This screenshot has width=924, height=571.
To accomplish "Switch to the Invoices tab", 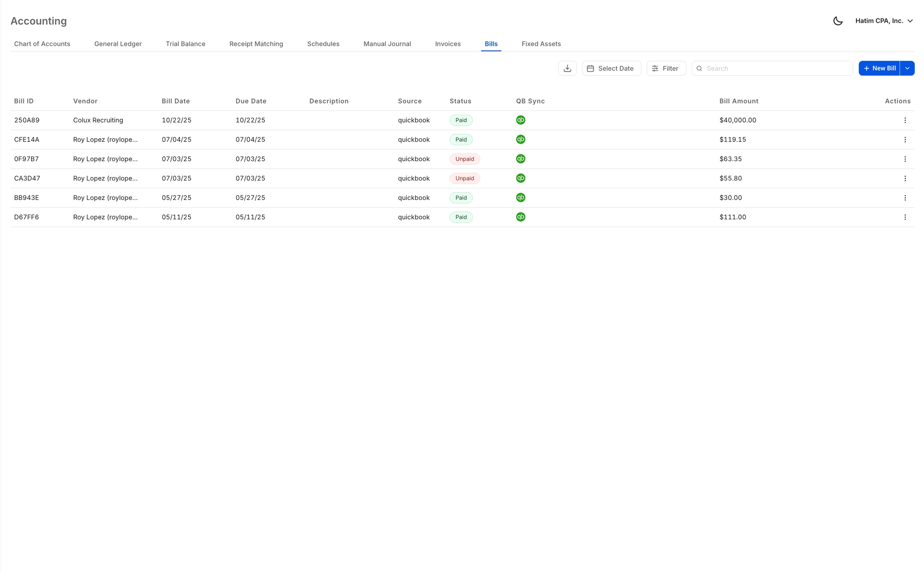I will (x=448, y=44).
